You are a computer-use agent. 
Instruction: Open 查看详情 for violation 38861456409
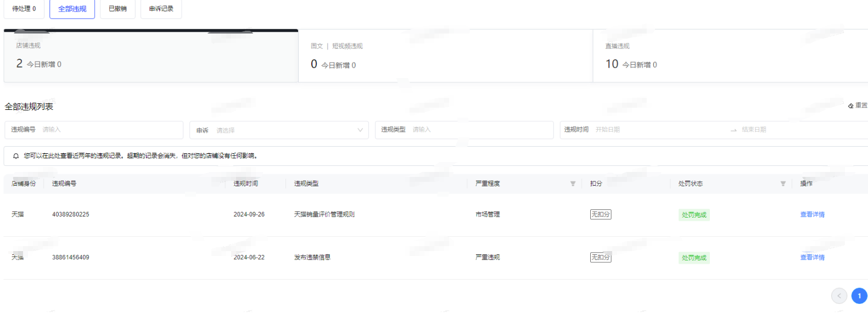[x=812, y=257]
